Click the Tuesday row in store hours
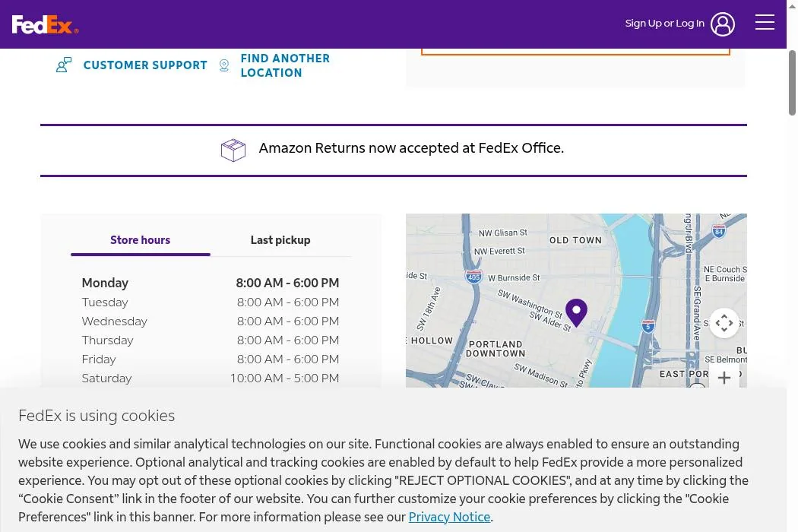The width and height of the screenshot is (798, 532). click(x=211, y=302)
